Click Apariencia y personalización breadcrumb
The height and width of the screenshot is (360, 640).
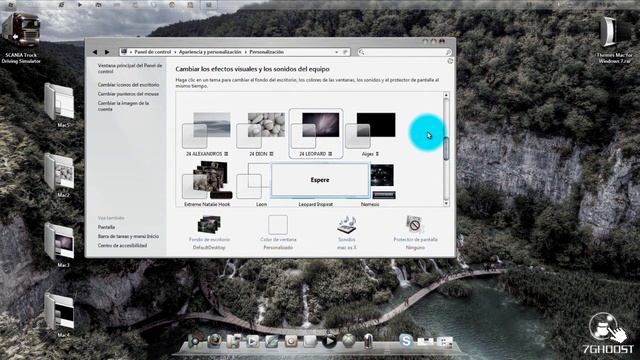pos(210,52)
